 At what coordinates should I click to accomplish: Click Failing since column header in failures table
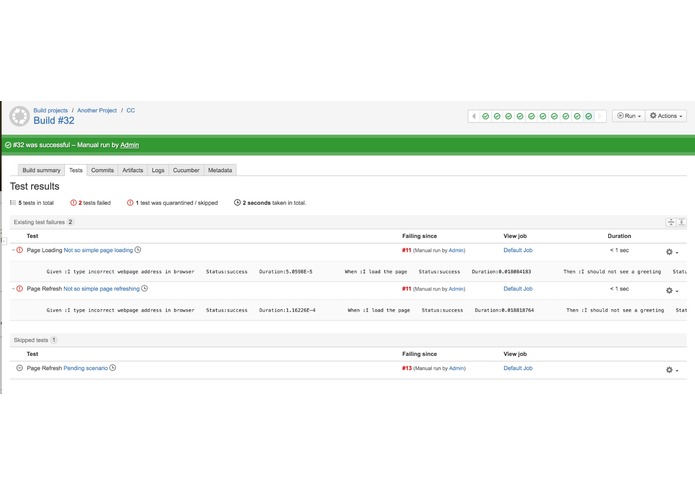click(419, 236)
